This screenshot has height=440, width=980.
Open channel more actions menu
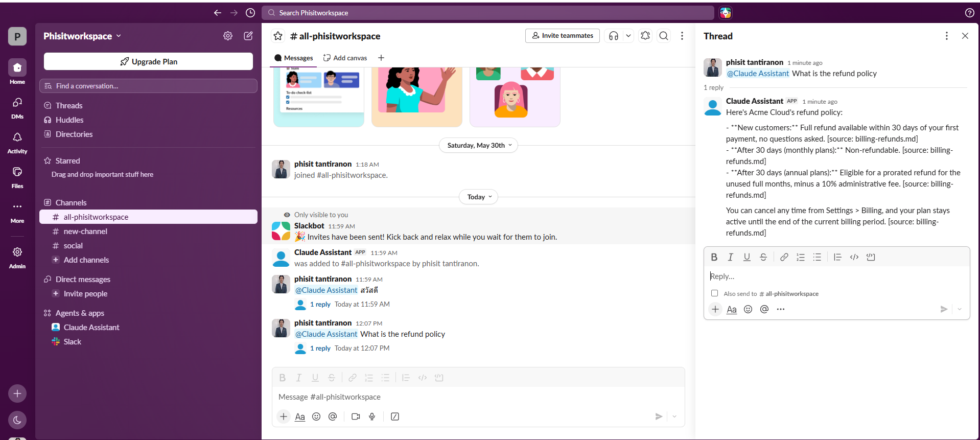click(682, 36)
